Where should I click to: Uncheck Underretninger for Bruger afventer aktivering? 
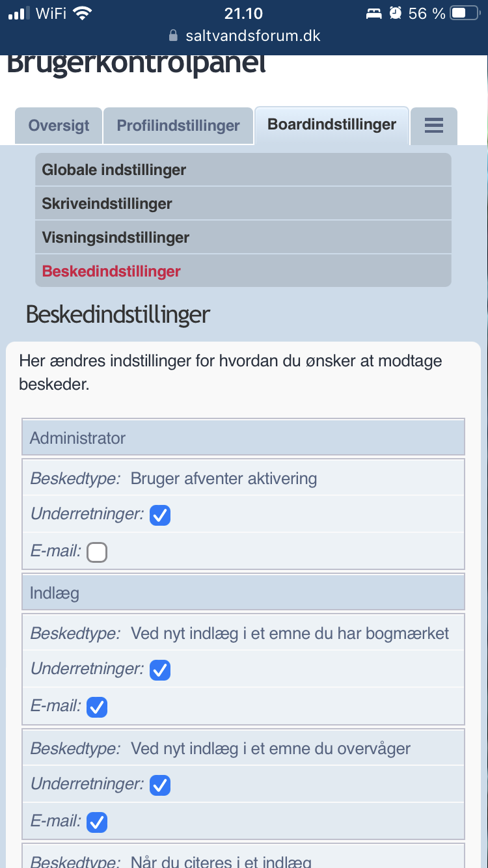point(160,515)
